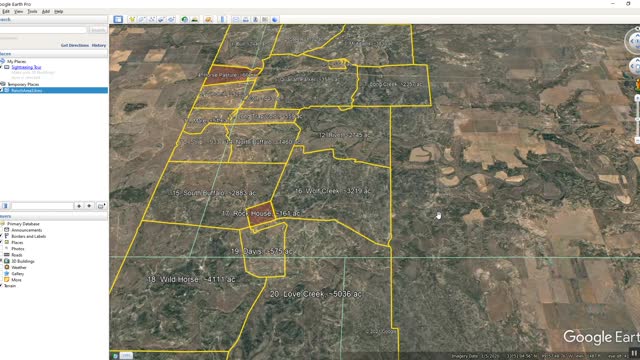Click the zoom-in plus at slider top
640x360 pixels.
click(637, 98)
